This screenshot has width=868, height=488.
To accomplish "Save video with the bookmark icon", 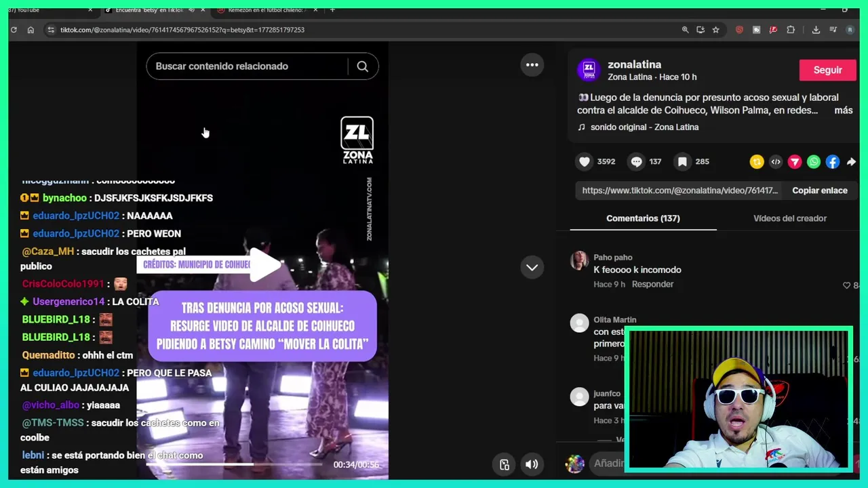I will [682, 161].
